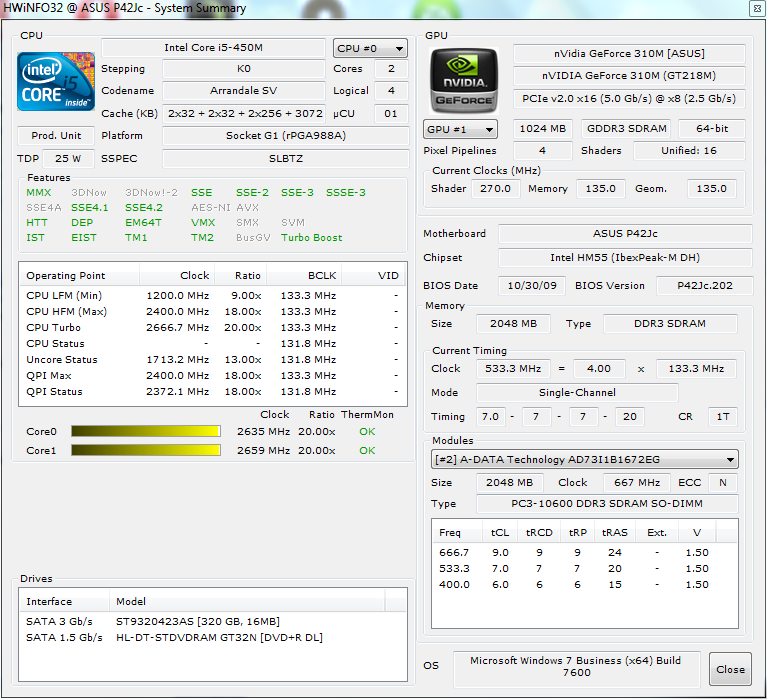Click the BIOS Version P42Jc.202 field

704,286
